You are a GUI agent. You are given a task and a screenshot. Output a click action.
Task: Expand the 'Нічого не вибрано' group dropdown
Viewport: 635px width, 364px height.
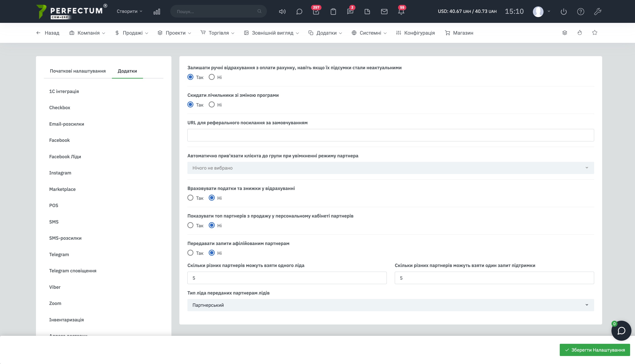pyautogui.click(x=390, y=168)
